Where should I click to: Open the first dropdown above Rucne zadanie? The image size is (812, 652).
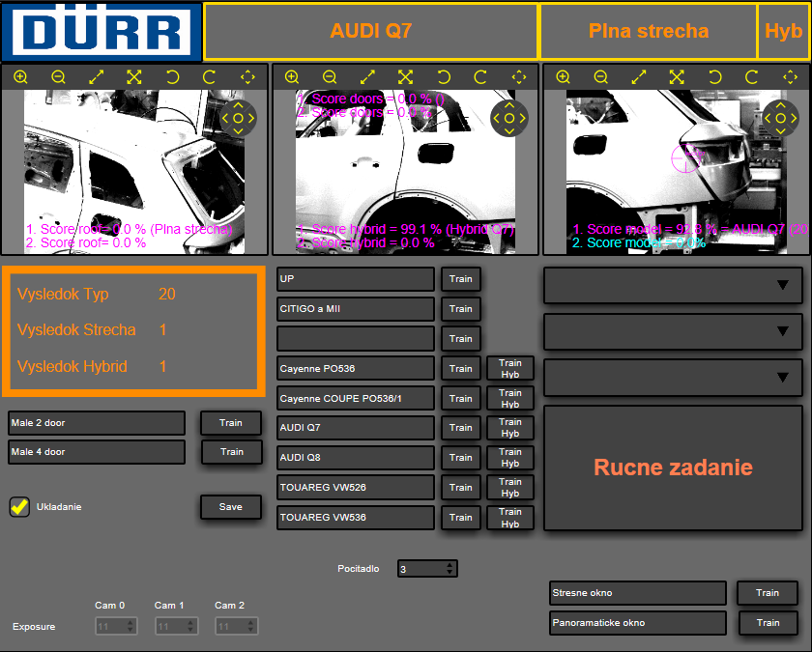click(x=673, y=285)
